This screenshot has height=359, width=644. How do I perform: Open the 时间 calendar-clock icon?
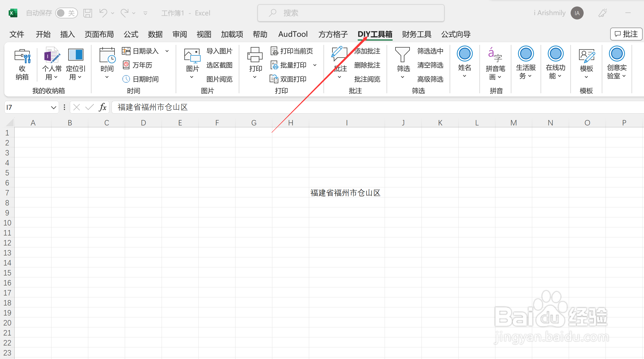pos(107,55)
